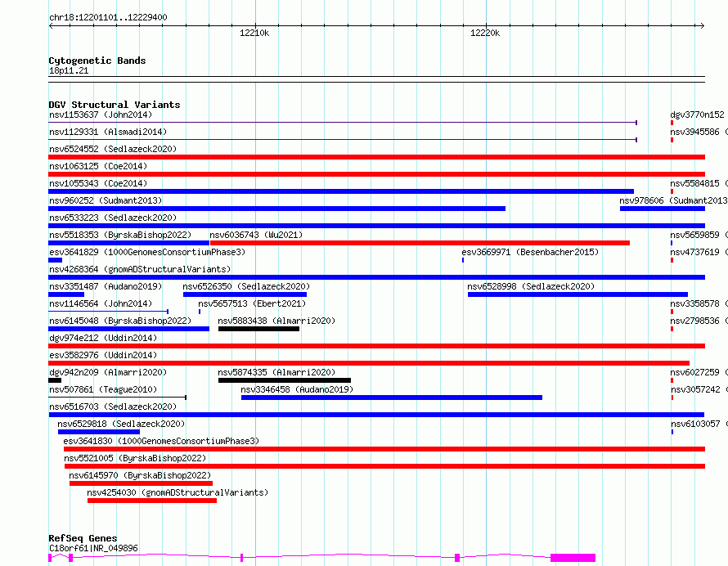Viewport: 728px width, 566px height.
Task: Select the nsv6524552 (Sedlazeck2020) red bar
Action: 376,157
